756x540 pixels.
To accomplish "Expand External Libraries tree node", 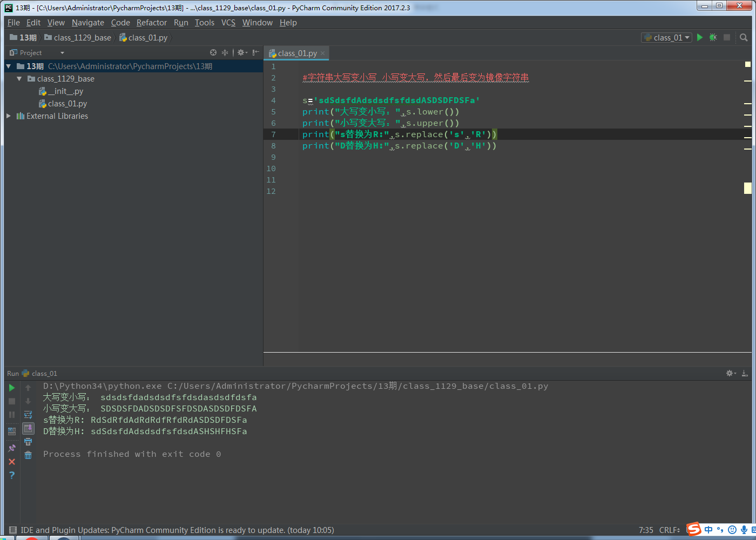I will point(9,116).
